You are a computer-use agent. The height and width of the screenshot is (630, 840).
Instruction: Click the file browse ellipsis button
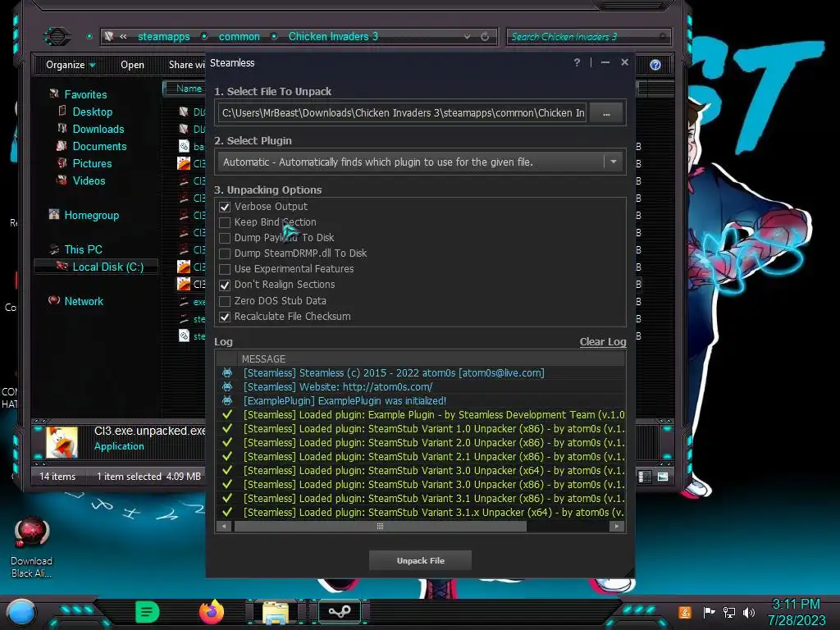[x=606, y=113]
